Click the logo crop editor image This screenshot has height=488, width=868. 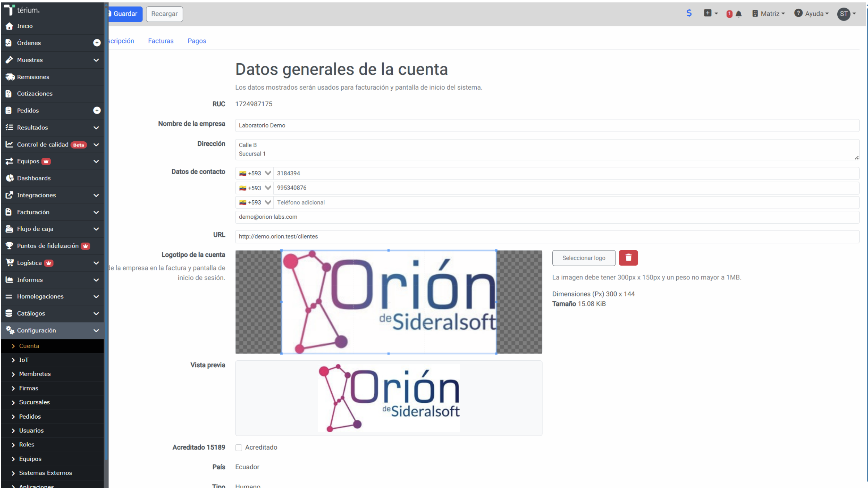[x=389, y=302]
